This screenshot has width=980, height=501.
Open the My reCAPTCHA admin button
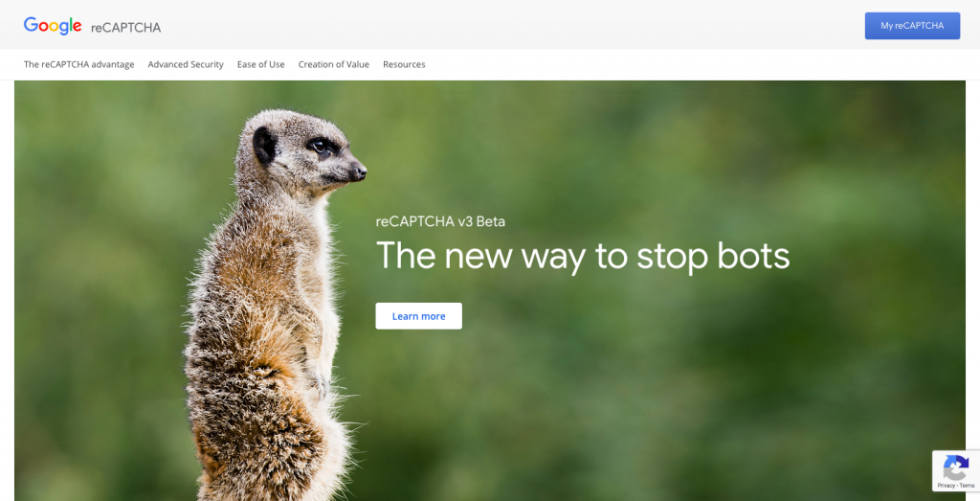[x=912, y=26]
